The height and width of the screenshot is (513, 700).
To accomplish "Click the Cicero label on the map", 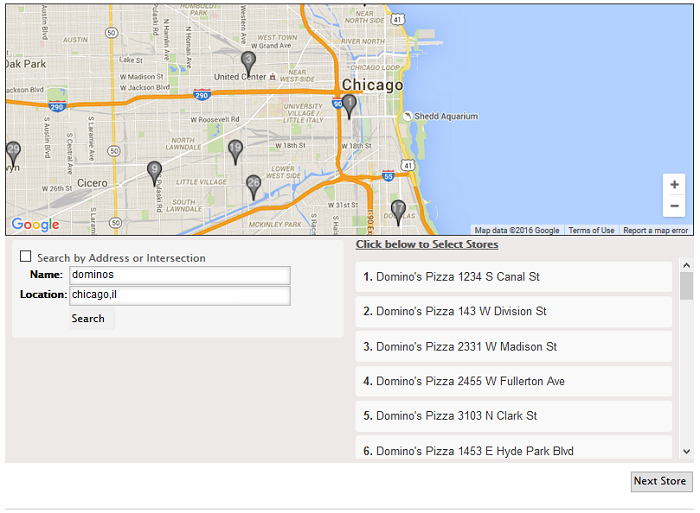I will (x=92, y=183).
